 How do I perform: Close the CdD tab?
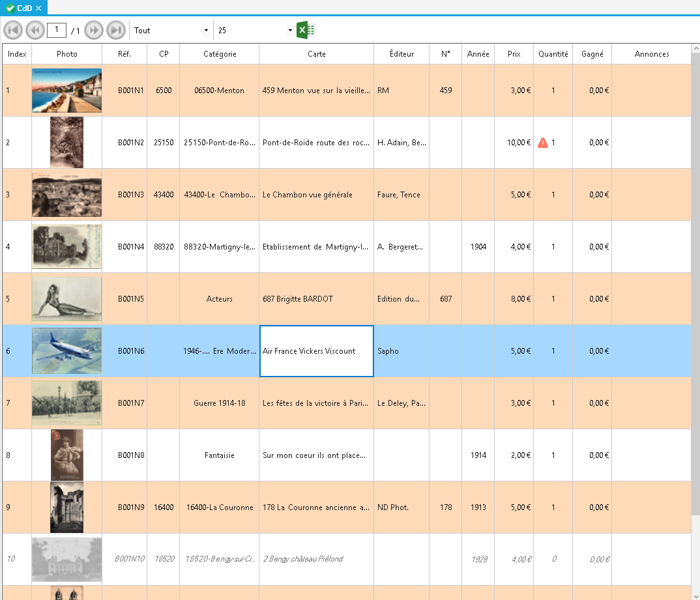point(38,8)
